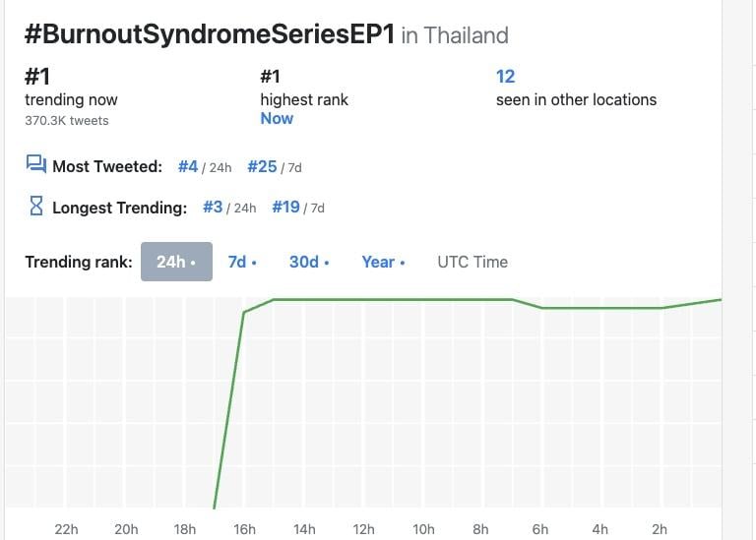The image size is (756, 540).
Task: Show the Year trending rank view
Action: 383,262
